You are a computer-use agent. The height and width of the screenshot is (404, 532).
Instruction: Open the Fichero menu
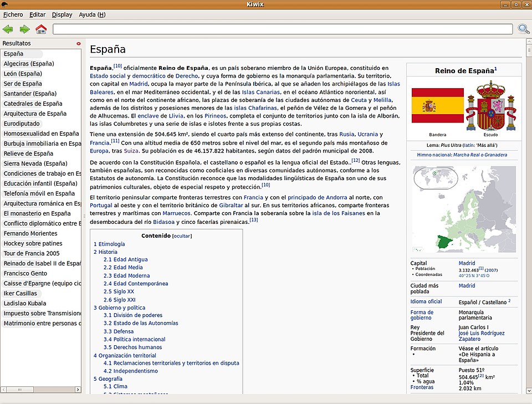click(x=13, y=14)
